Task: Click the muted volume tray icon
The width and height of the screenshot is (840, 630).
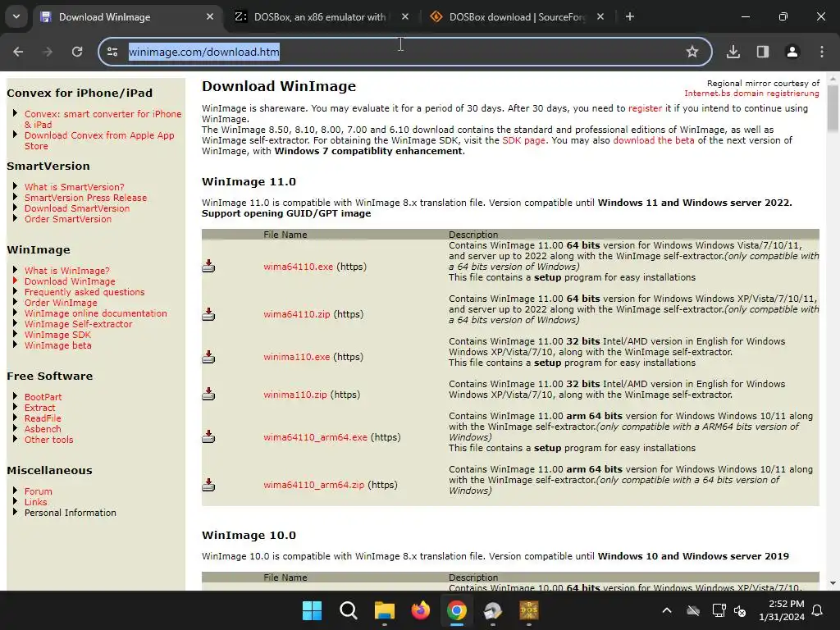Action: coord(740,610)
